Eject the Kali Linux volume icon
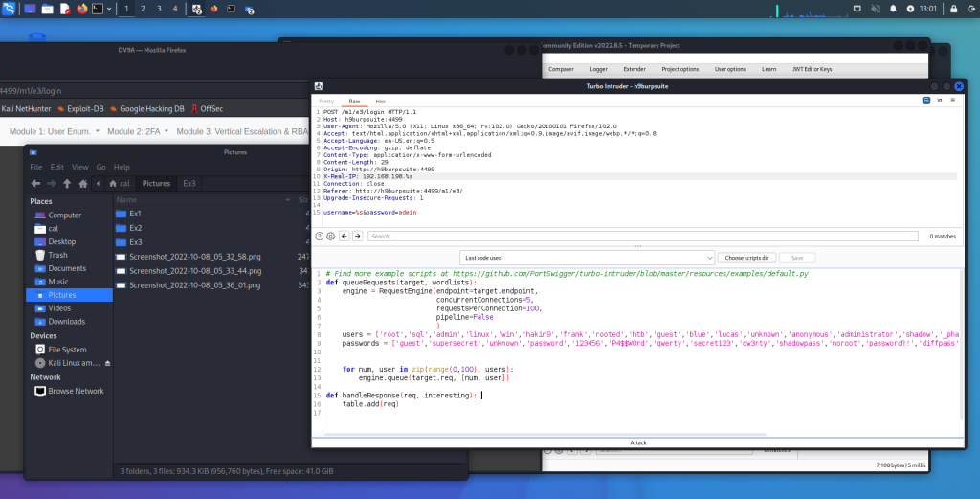Screen dimensions: 980x499 (107, 363)
